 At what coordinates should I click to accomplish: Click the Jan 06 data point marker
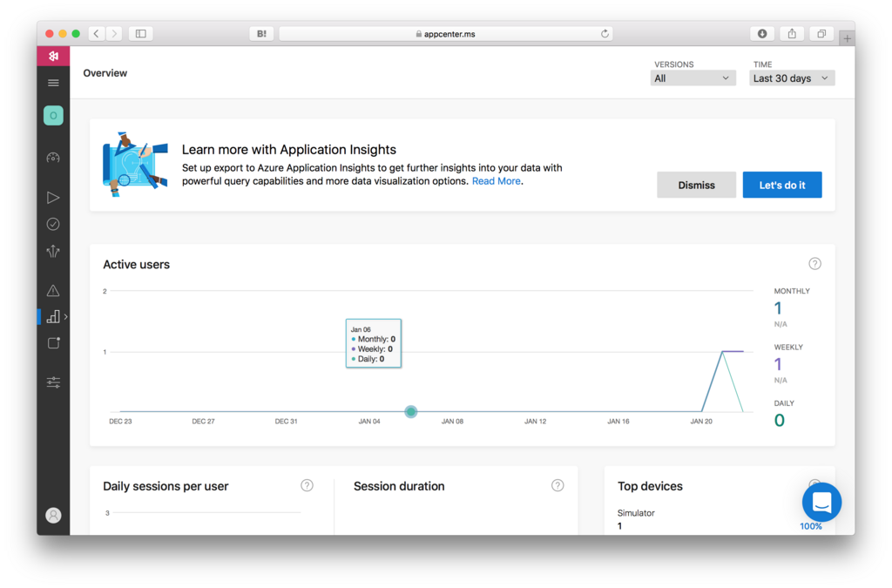point(411,411)
